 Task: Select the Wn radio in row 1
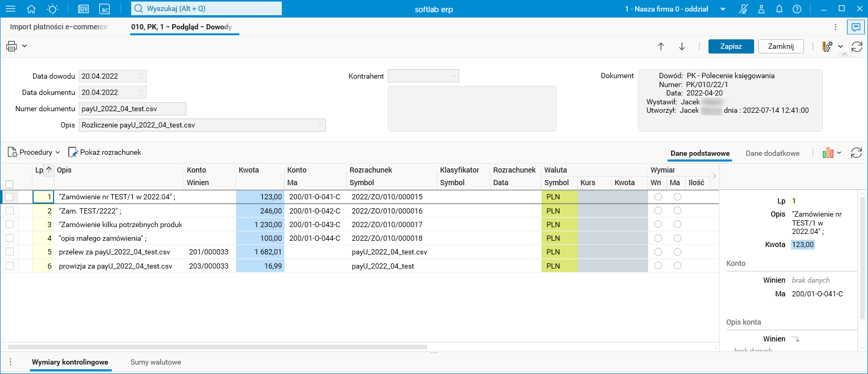click(x=658, y=197)
